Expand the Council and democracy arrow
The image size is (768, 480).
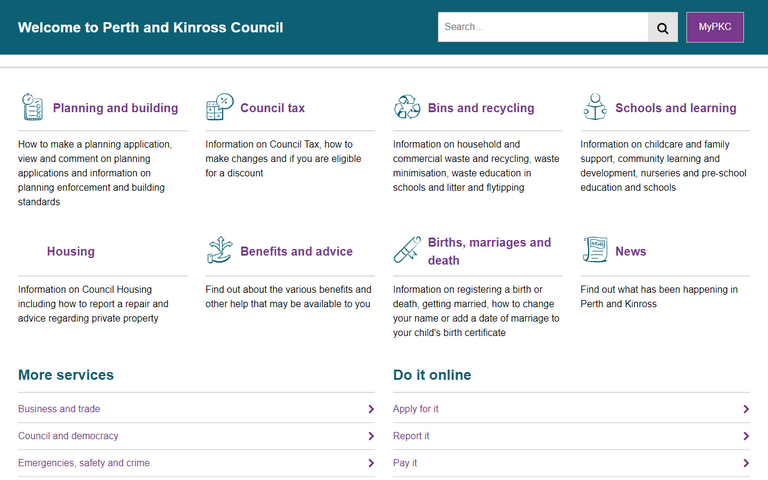pyautogui.click(x=370, y=436)
